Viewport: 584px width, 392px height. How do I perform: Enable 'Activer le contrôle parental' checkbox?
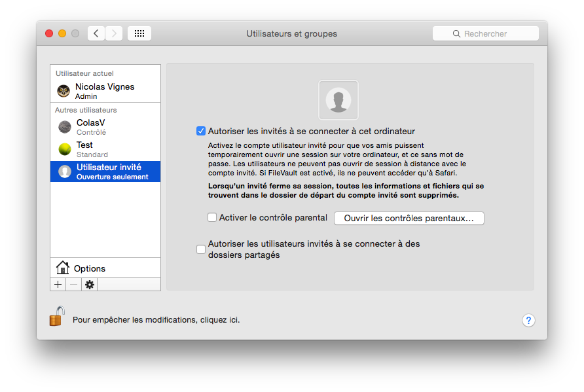click(x=212, y=217)
